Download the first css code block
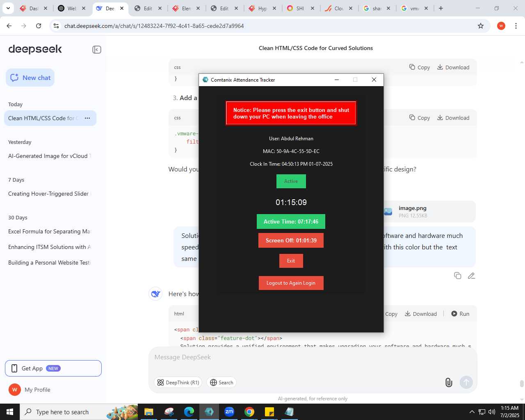The height and width of the screenshot is (420, 525). coord(453,67)
